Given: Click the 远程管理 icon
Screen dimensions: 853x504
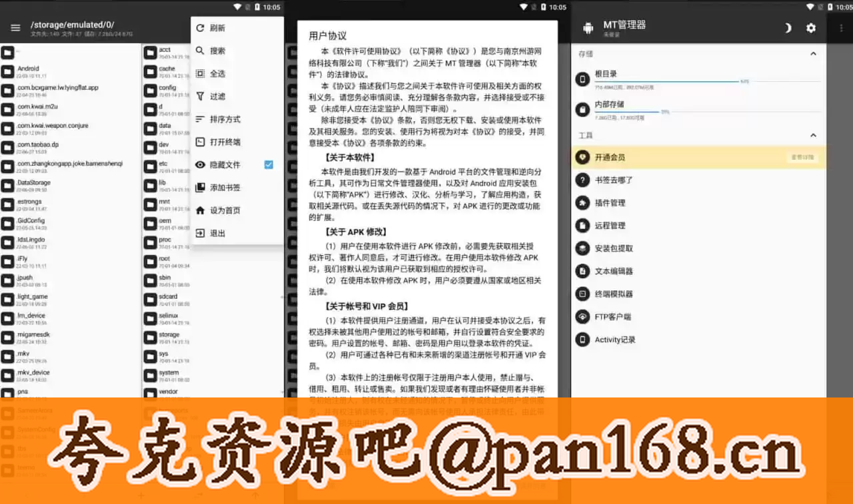Looking at the screenshot, I should [x=583, y=226].
